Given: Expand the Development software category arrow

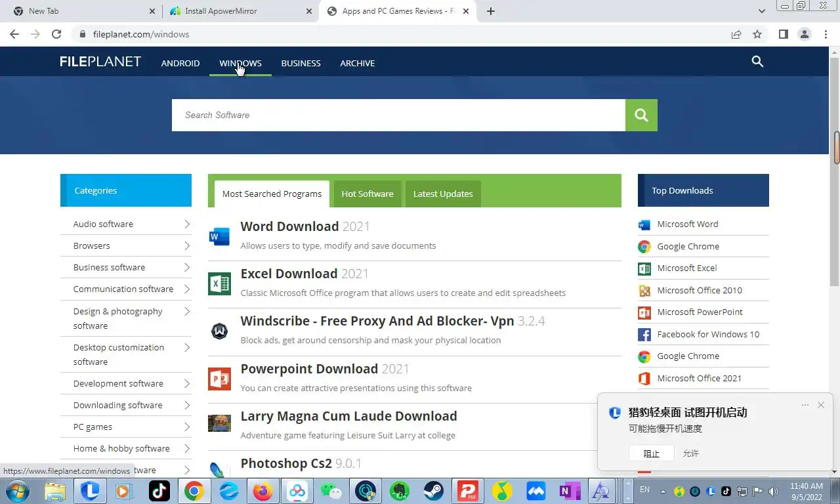Looking at the screenshot, I should [x=187, y=384].
